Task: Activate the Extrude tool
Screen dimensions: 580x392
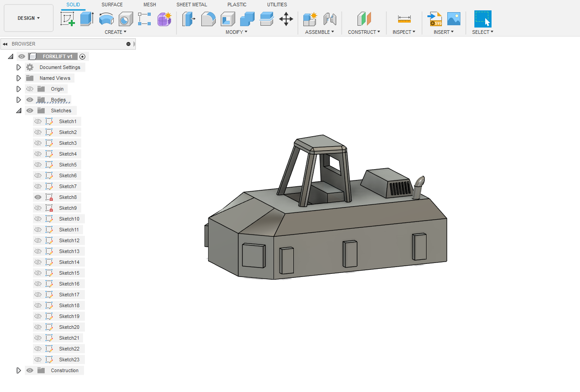Action: click(86, 19)
